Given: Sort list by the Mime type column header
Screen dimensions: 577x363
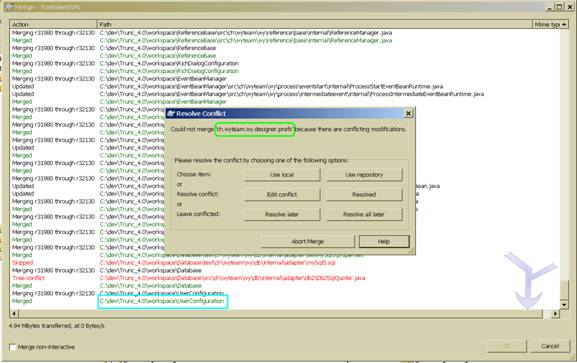Looking at the screenshot, I should point(550,24).
